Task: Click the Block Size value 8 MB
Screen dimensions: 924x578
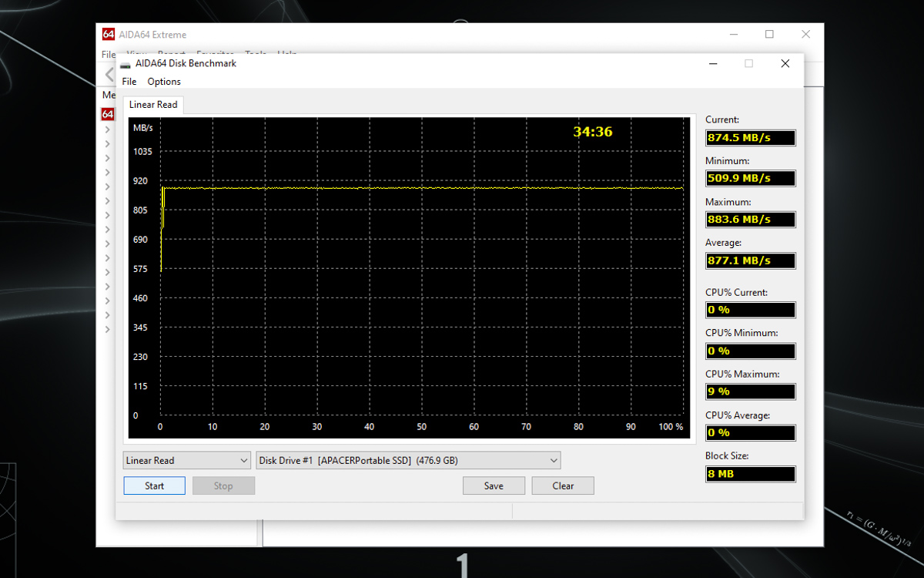Action: click(x=751, y=474)
